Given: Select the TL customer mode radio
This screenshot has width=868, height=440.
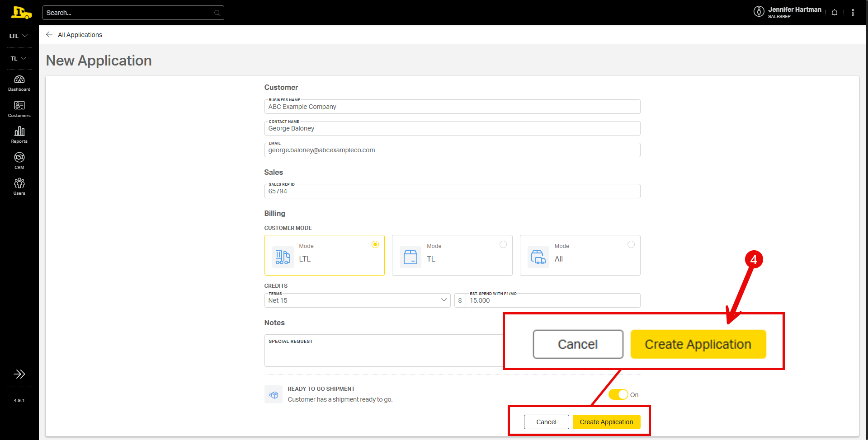Looking at the screenshot, I should pyautogui.click(x=503, y=244).
